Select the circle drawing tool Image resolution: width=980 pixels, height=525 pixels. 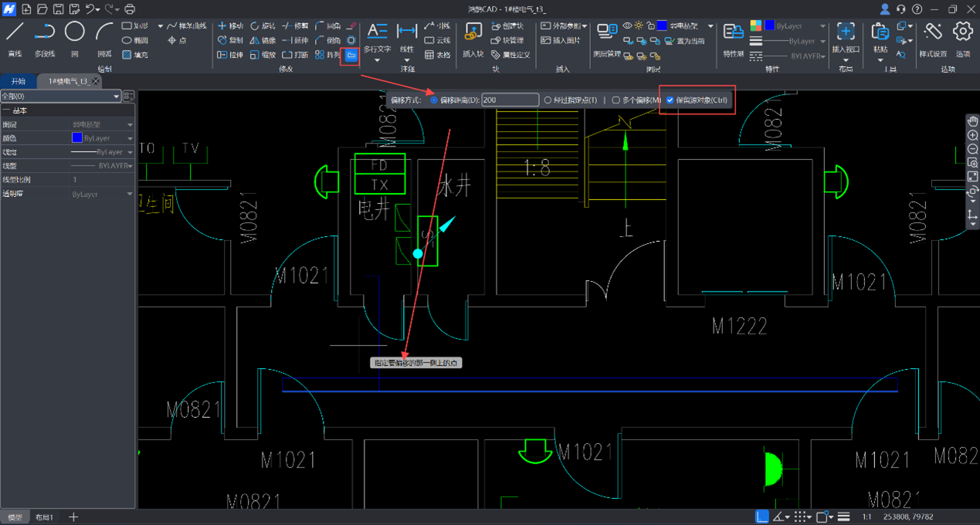[74, 32]
